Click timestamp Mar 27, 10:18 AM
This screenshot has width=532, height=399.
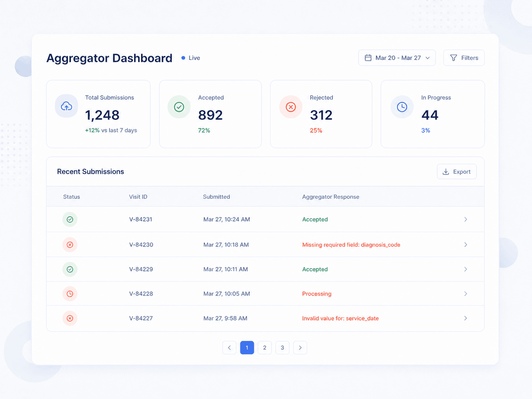click(x=226, y=245)
